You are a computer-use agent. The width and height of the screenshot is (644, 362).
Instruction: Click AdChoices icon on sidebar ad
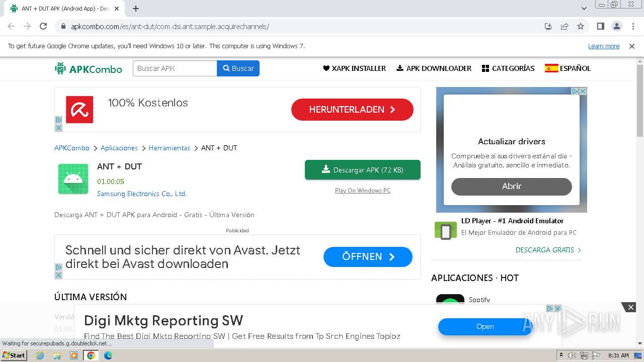tap(575, 91)
